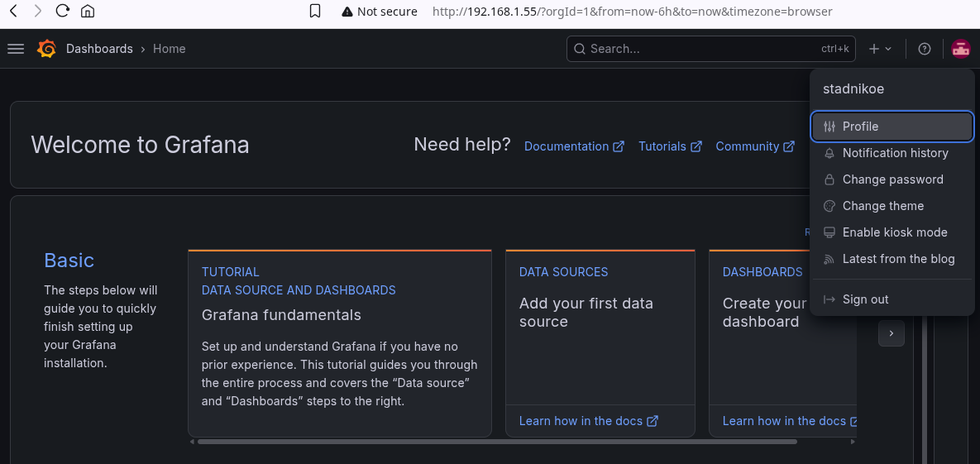Click Learn how in docs under Dashboards
Viewport: 980px width, 464px height.
tap(789, 421)
